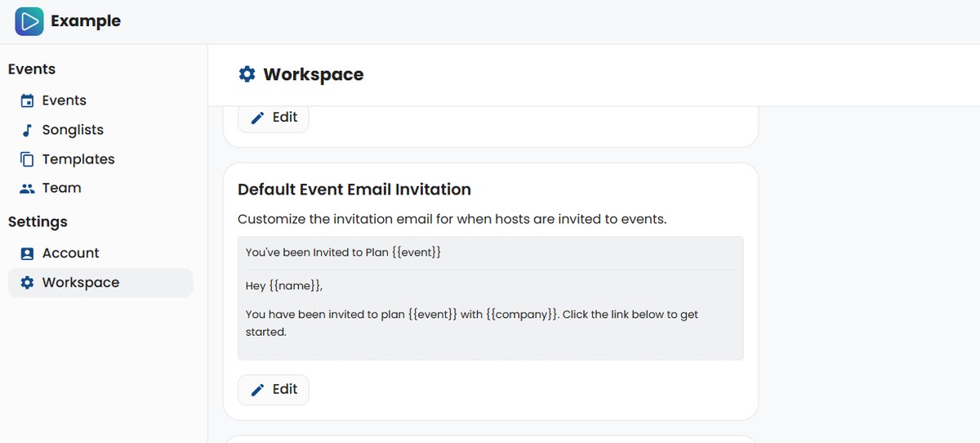980x443 pixels.
Task: Click the Events section heading in the sidebar
Action: pyautogui.click(x=32, y=69)
